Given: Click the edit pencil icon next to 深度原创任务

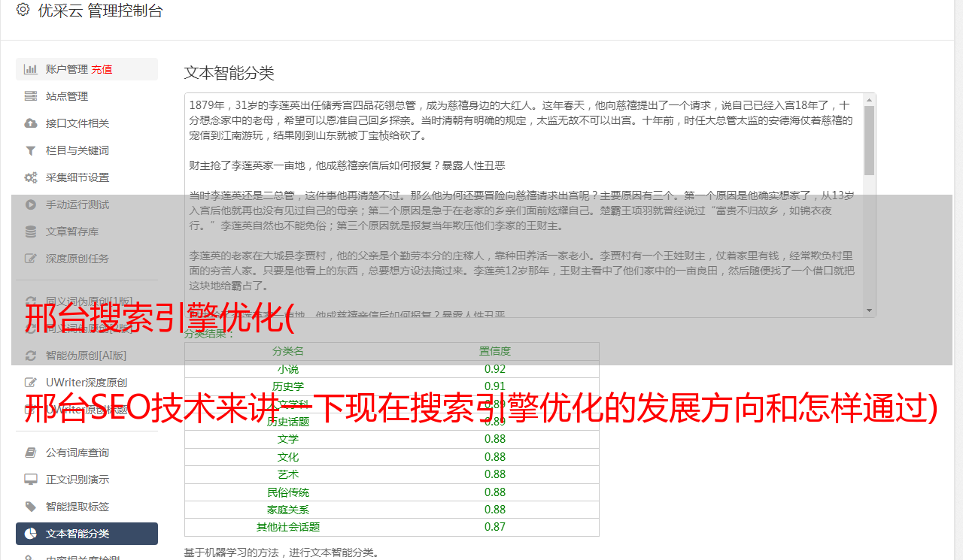Looking at the screenshot, I should [x=31, y=259].
